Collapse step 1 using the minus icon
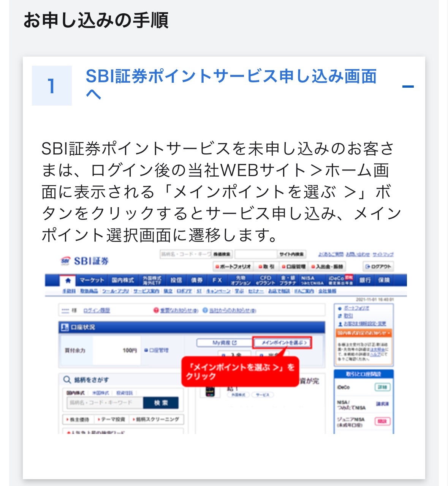The height and width of the screenshot is (486, 448). click(x=408, y=87)
